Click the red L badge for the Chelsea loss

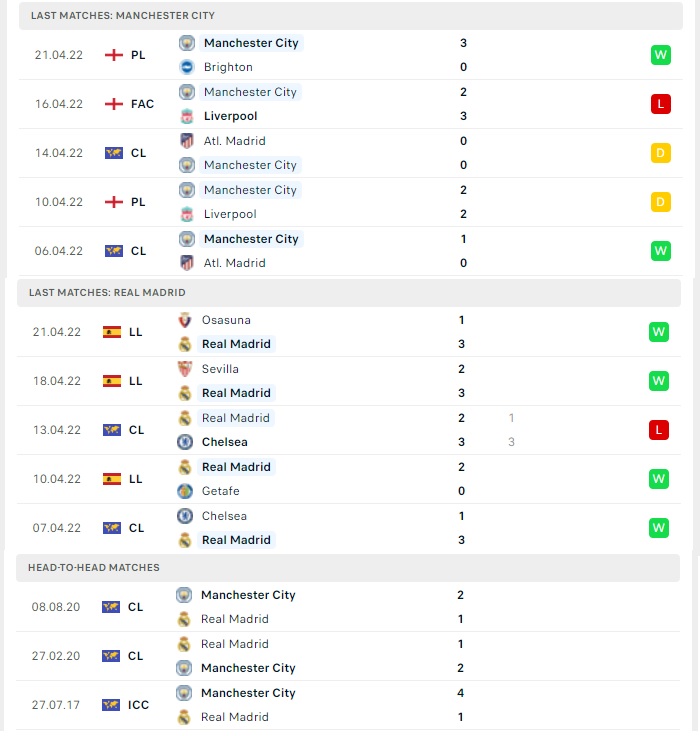pos(659,430)
